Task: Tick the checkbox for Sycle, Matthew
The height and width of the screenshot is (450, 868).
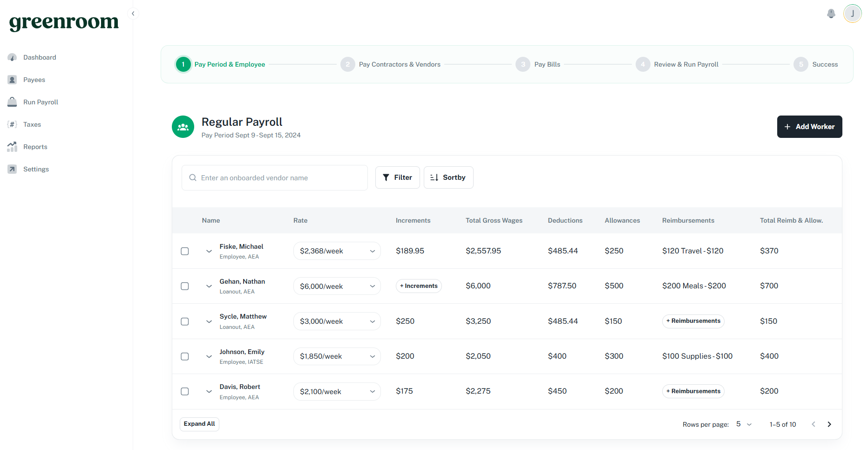Action: click(x=185, y=321)
